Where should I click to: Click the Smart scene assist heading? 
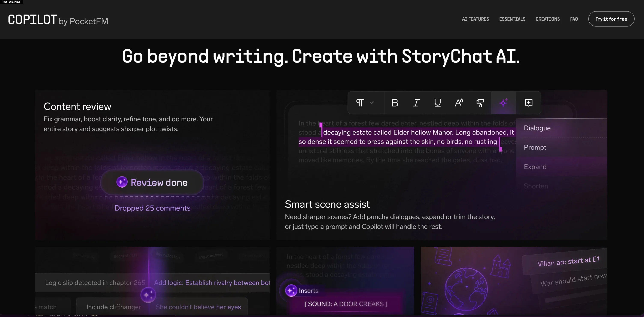pyautogui.click(x=327, y=204)
